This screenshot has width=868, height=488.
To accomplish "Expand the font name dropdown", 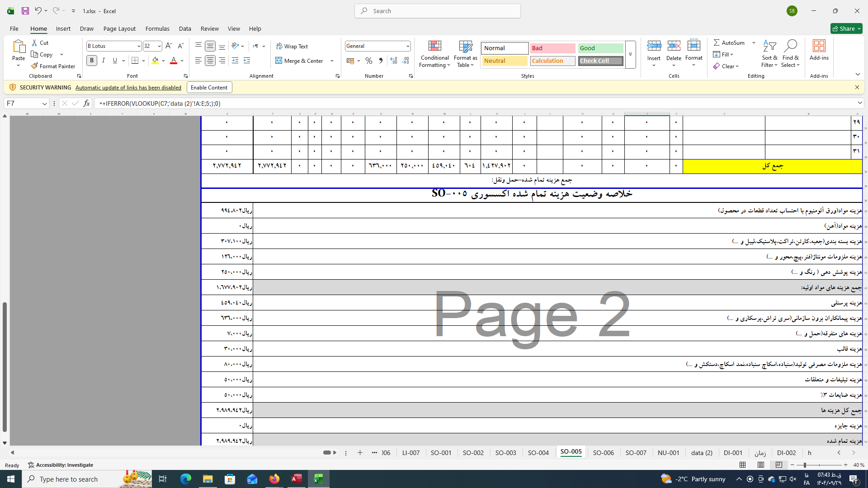I will tap(139, 46).
